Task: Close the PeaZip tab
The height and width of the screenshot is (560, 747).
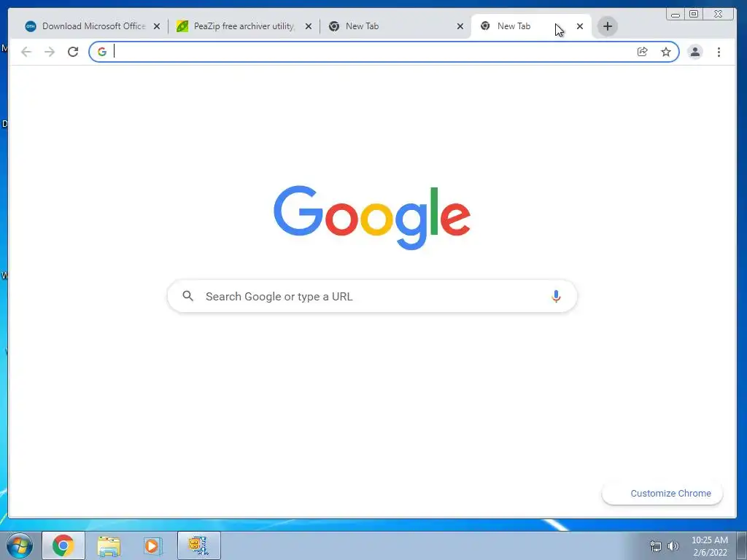Action: [309, 27]
